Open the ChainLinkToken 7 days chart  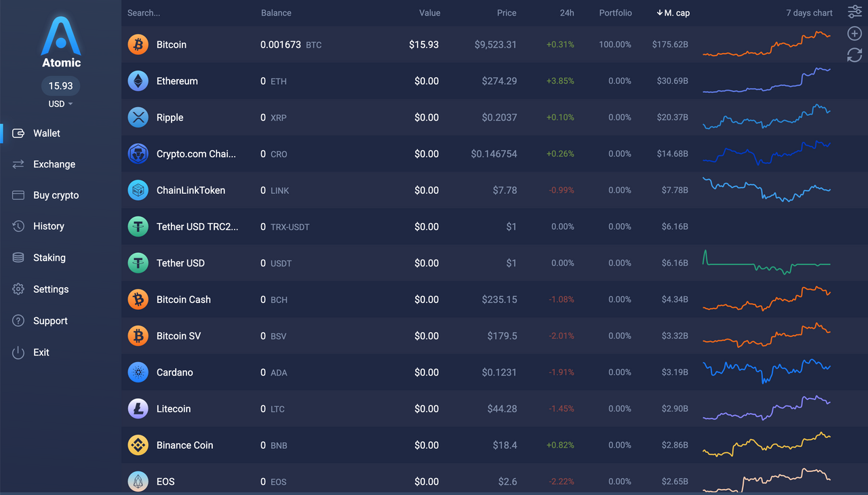[766, 190]
